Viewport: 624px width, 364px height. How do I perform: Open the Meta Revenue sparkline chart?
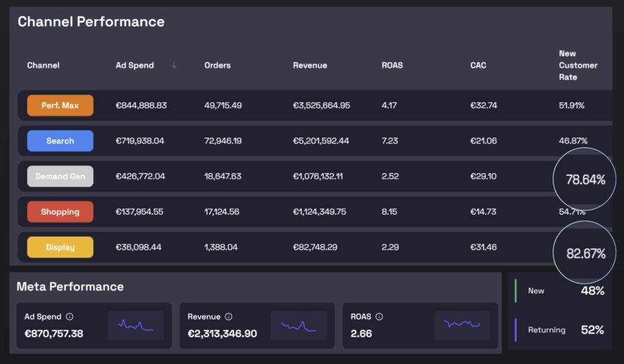(299, 326)
